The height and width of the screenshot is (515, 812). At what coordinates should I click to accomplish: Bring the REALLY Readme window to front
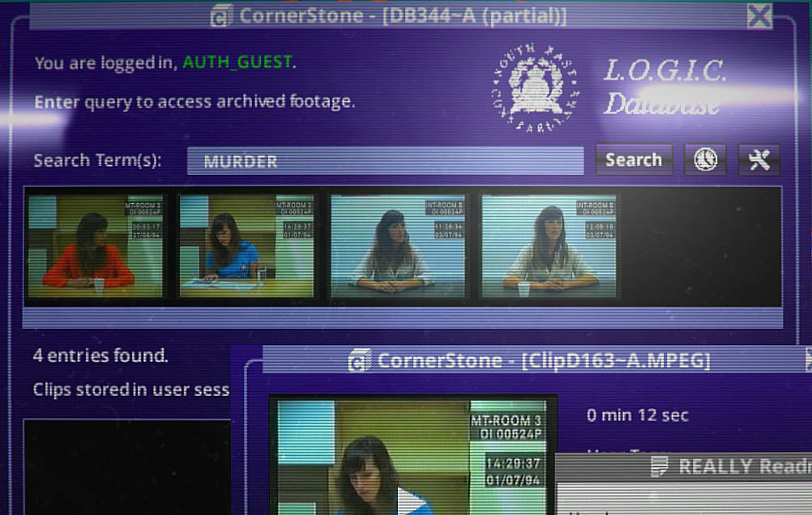click(684, 466)
